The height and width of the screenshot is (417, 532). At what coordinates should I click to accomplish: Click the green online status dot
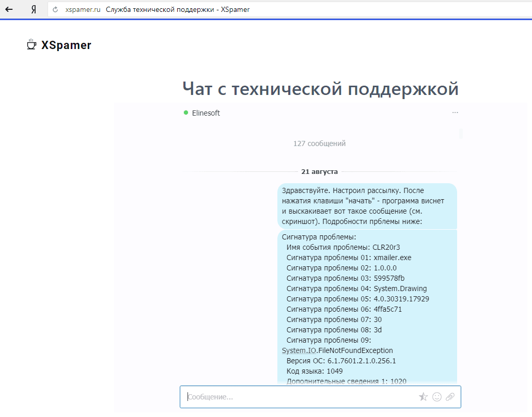pyautogui.click(x=186, y=113)
